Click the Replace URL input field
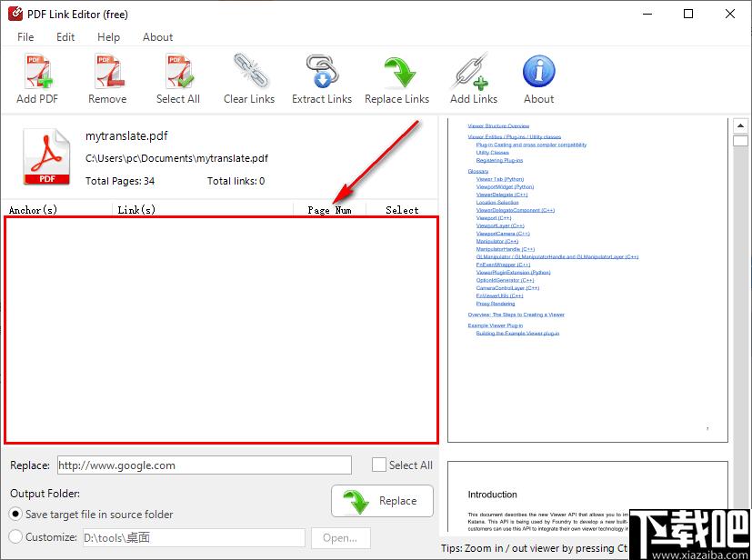The width and height of the screenshot is (752, 560). (205, 465)
